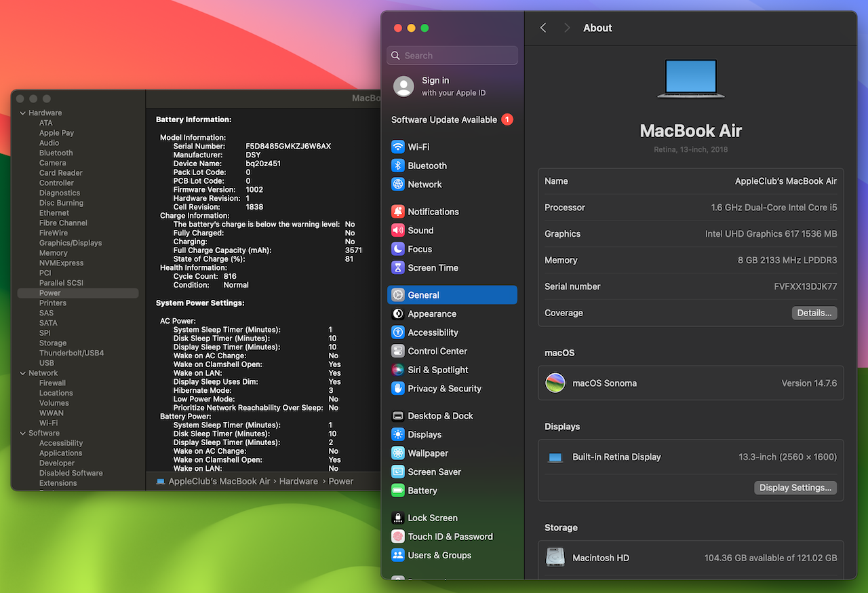Select Wi-Fi under Network tree
This screenshot has height=593, width=868.
pyautogui.click(x=48, y=423)
